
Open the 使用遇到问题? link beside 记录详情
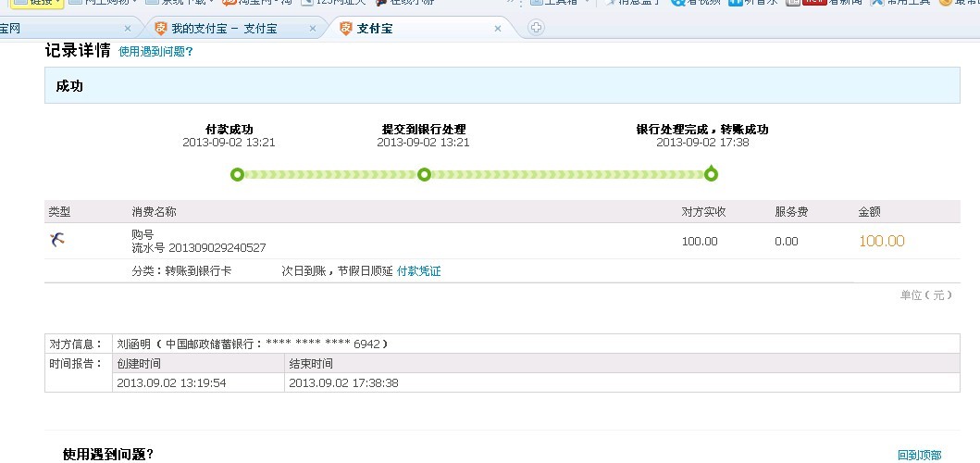(155, 52)
